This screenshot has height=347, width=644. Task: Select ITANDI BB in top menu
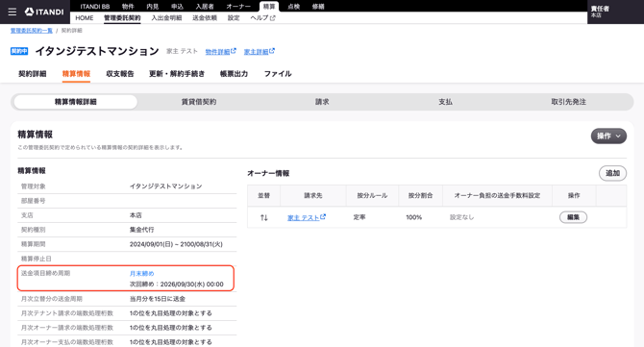95,6
